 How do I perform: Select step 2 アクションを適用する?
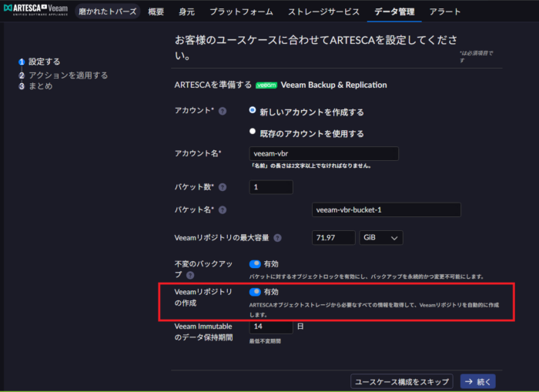pos(64,75)
